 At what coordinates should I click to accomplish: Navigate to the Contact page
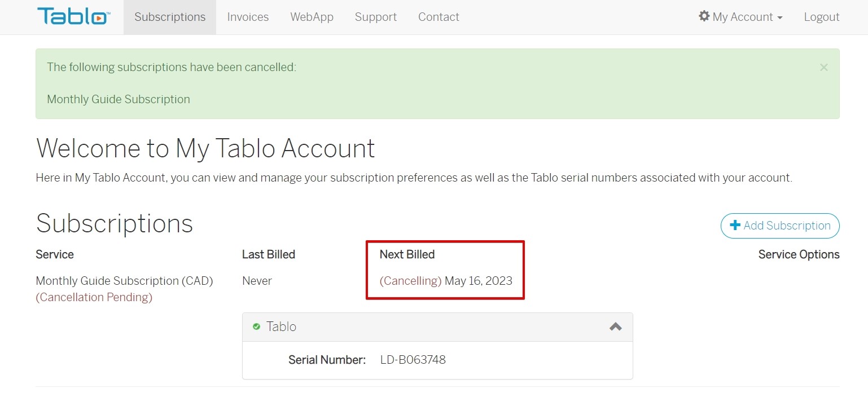(x=439, y=17)
